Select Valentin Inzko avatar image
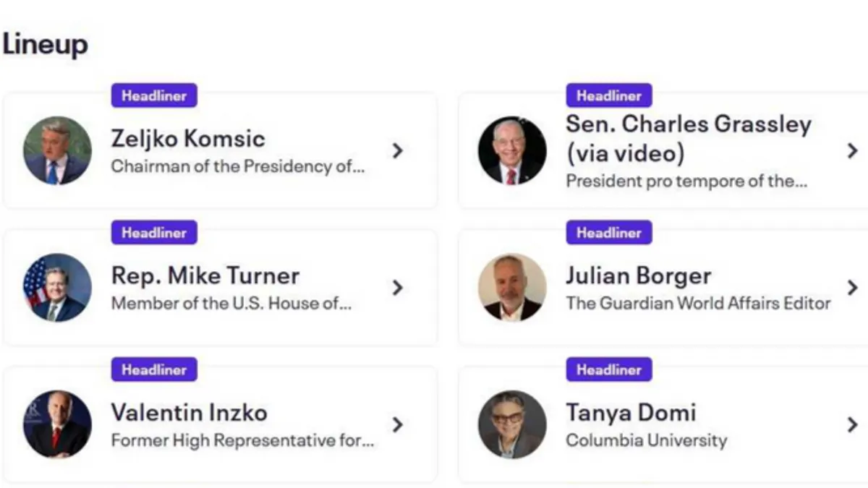This screenshot has height=488, width=868. (57, 424)
